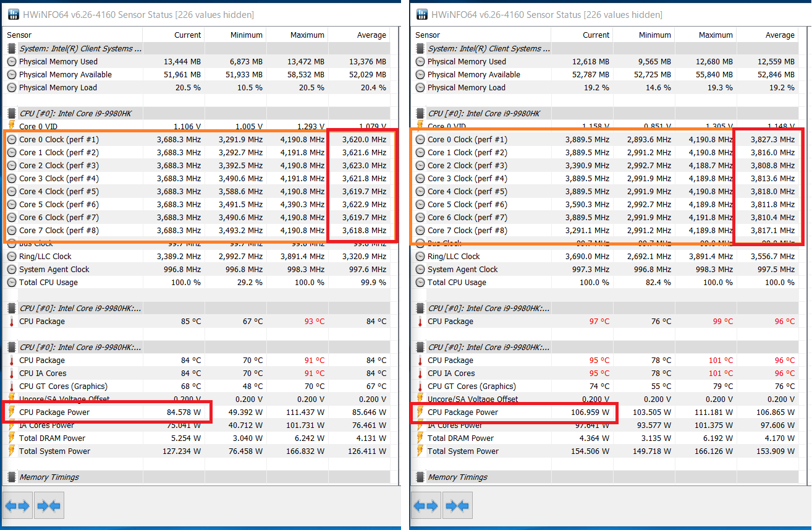
Task: Click lightning icon beside Total System Power, right window
Action: click(x=420, y=451)
